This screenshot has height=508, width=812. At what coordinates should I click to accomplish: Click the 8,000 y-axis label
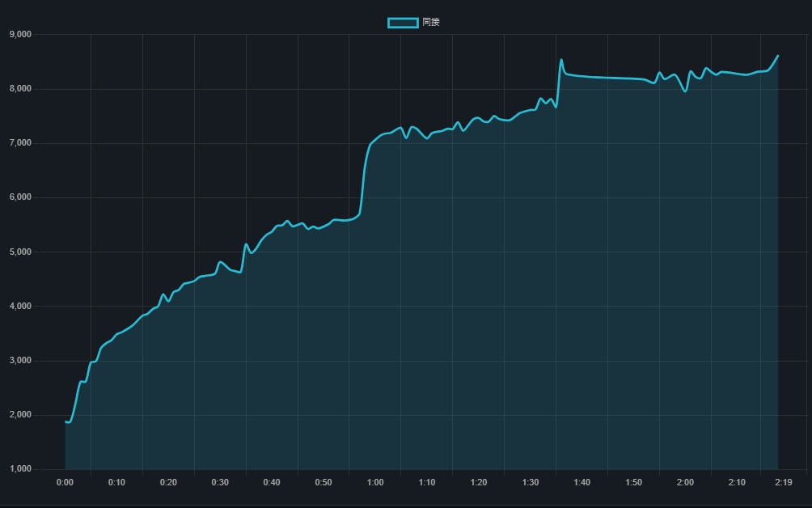[x=21, y=88]
